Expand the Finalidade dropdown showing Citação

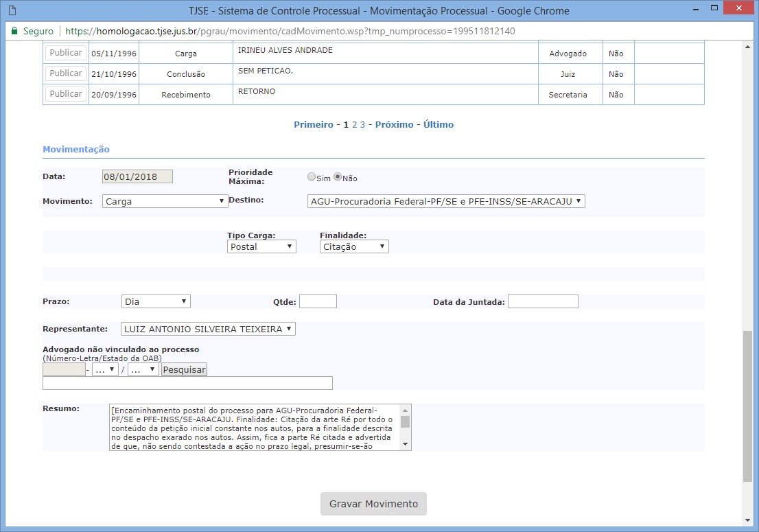coord(354,246)
